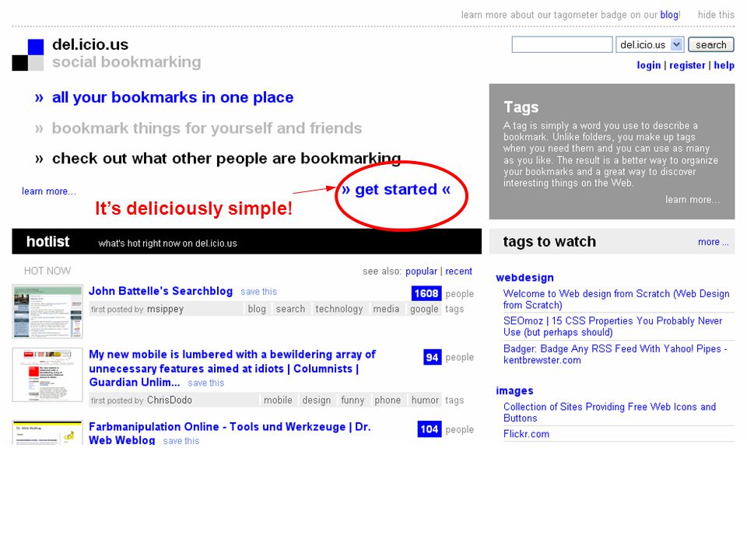Open the Flickr.com link
The height and width of the screenshot is (560, 747).
[526, 434]
